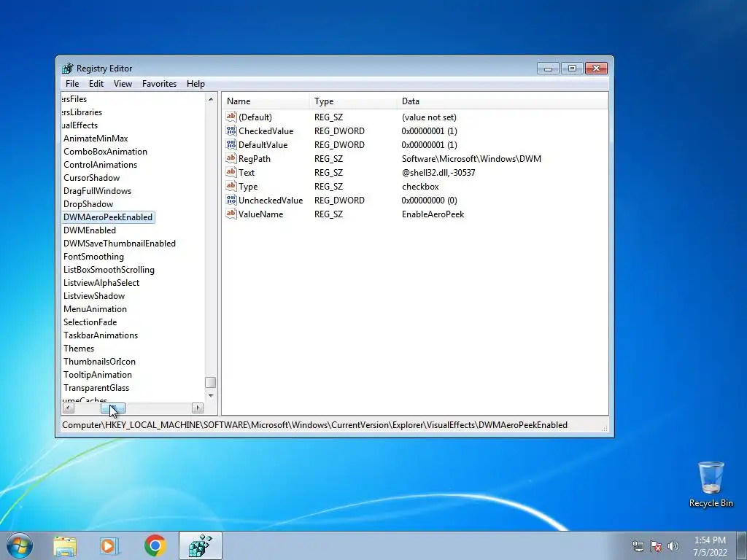Screen dimensions: 747x560
Task: Click the ValueName string value icon
Action: point(231,214)
